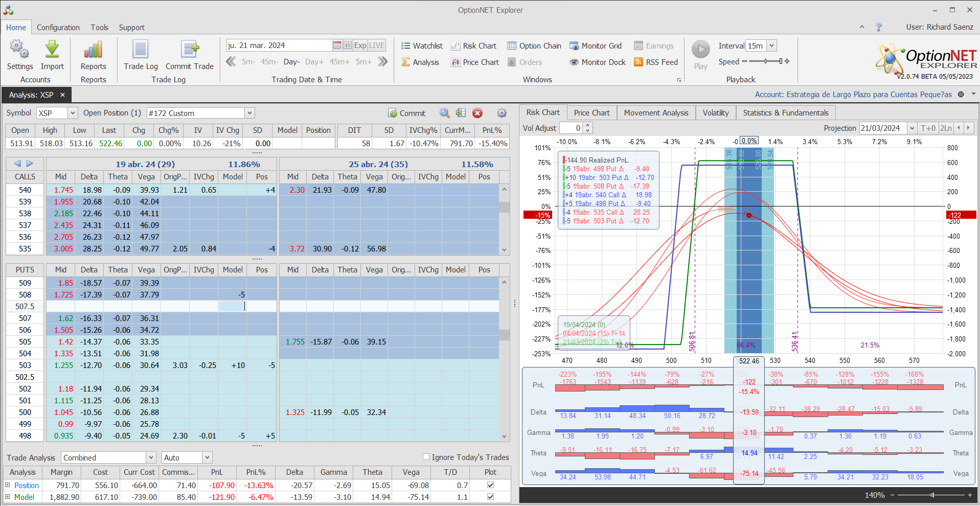This screenshot has width=980, height=506.
Task: Enable Ignore Today's Trades checkbox
Action: tap(426, 457)
